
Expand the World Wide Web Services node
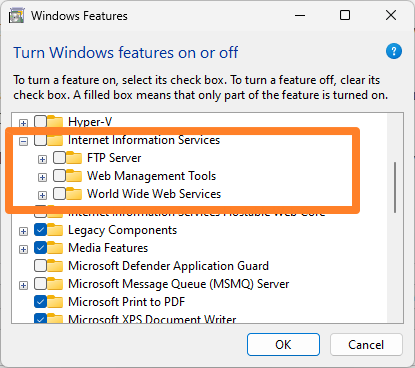[x=42, y=195]
